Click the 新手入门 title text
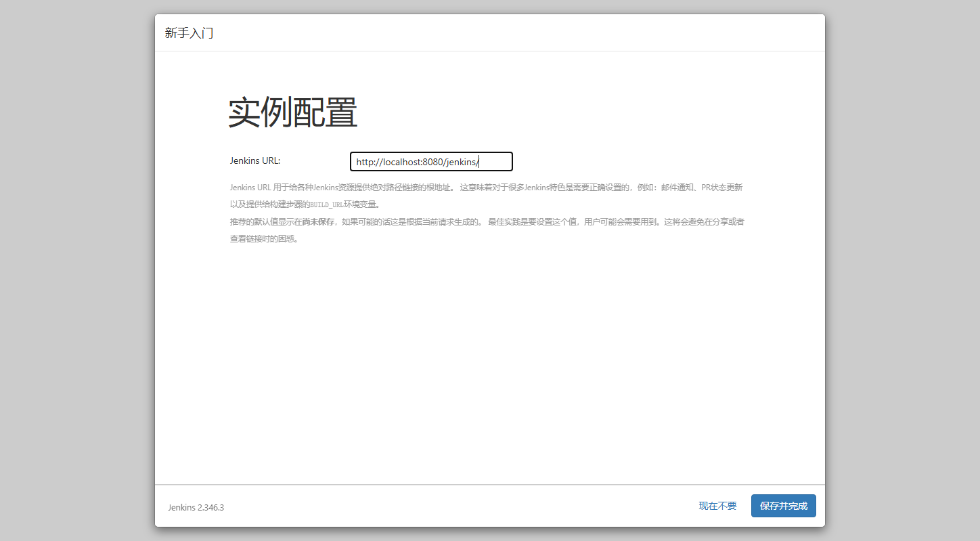980x541 pixels. click(190, 33)
